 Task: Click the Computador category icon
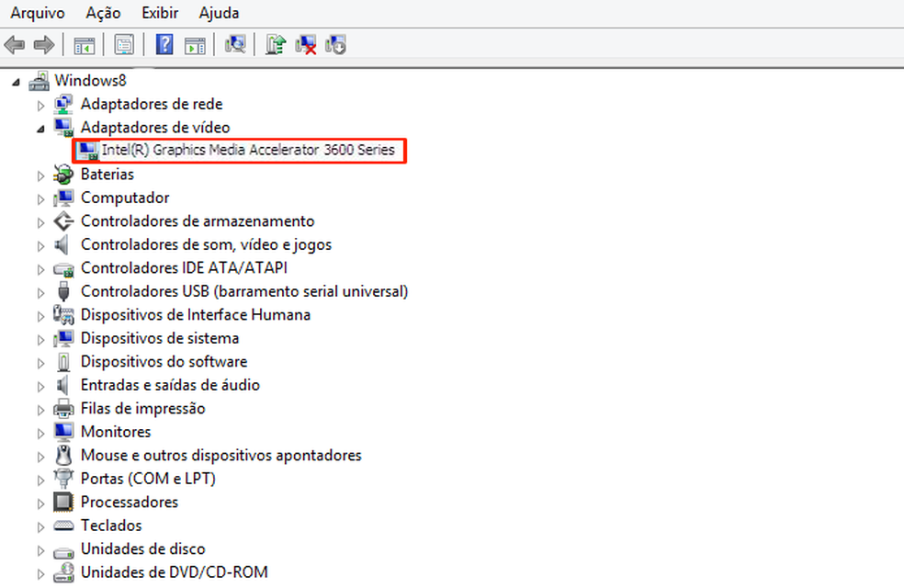pos(63,198)
